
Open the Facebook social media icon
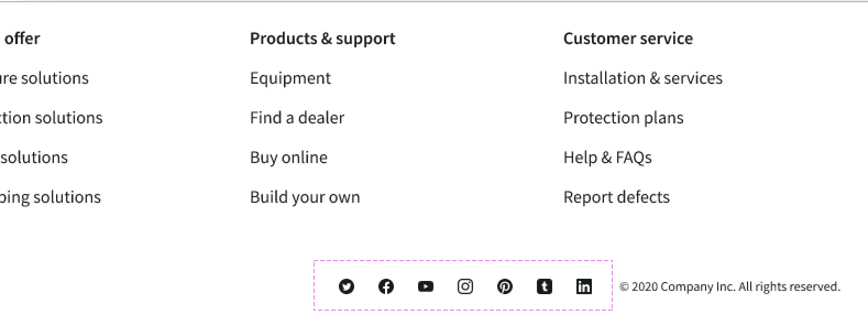click(386, 286)
